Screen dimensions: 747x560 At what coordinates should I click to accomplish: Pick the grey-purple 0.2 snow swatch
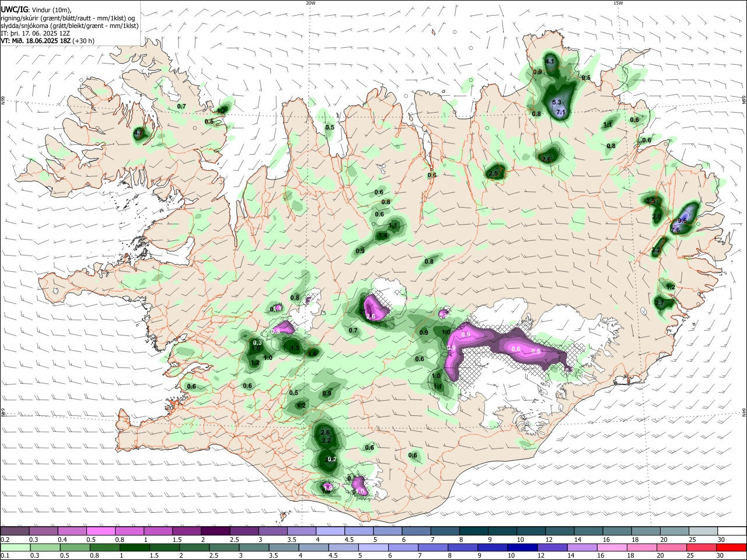[x=15, y=531]
